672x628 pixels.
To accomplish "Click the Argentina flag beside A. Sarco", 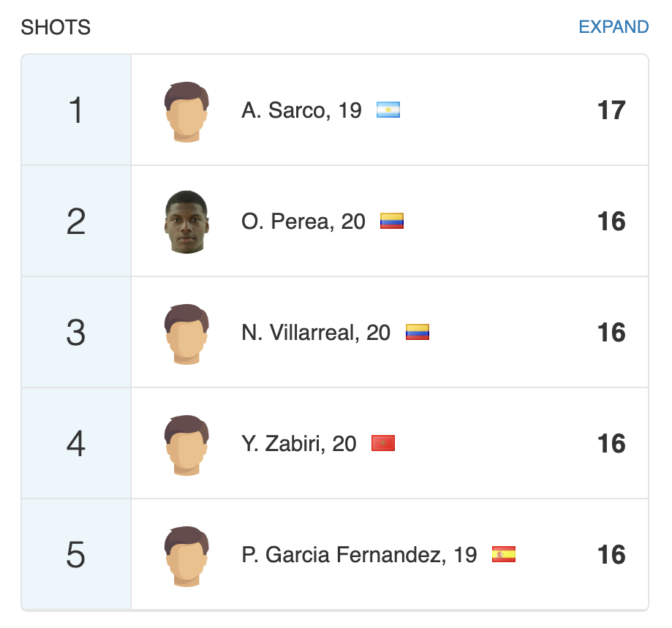I will coord(388,110).
